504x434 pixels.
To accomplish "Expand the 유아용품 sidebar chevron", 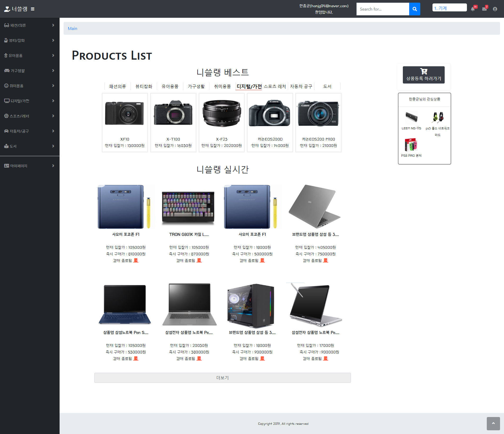I will pyautogui.click(x=53, y=55).
